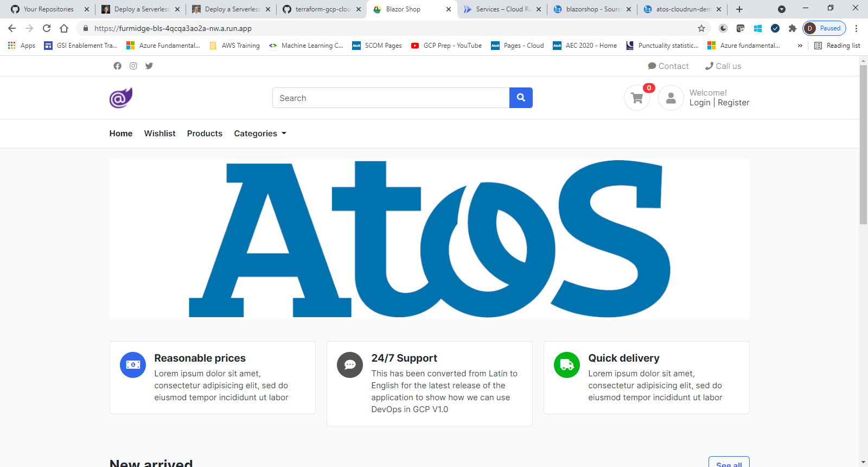Open the Reading list
Screen dimensions: 868x467
[x=837, y=46]
